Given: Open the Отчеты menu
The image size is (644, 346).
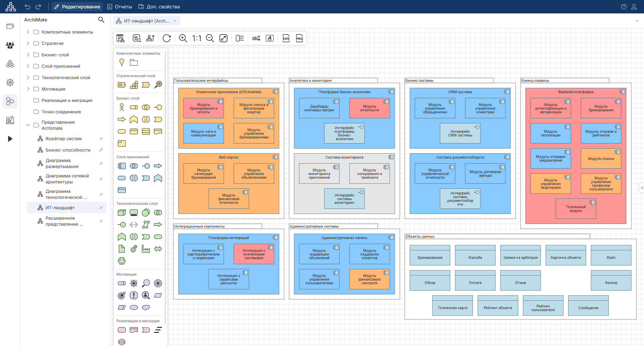Looking at the screenshot, I should click(119, 7).
